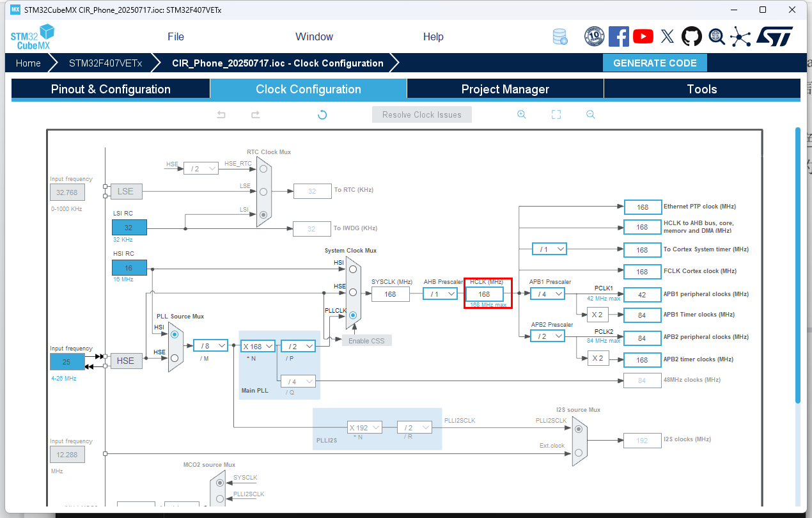Screen dimensions: 812x518
Task: Click the reset clock configuration refresh icon
Action: [322, 114]
